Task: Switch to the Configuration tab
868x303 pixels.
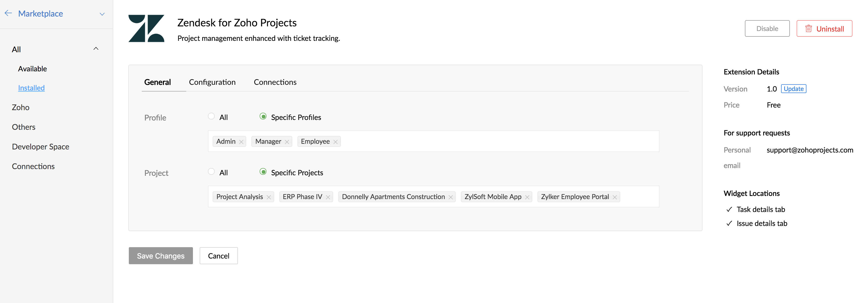Action: click(x=212, y=82)
